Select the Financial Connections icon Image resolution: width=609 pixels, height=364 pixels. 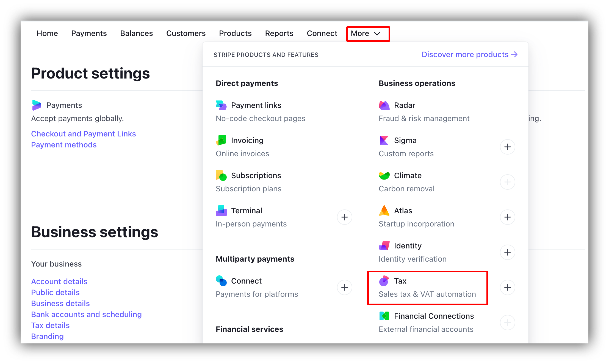tap(384, 316)
